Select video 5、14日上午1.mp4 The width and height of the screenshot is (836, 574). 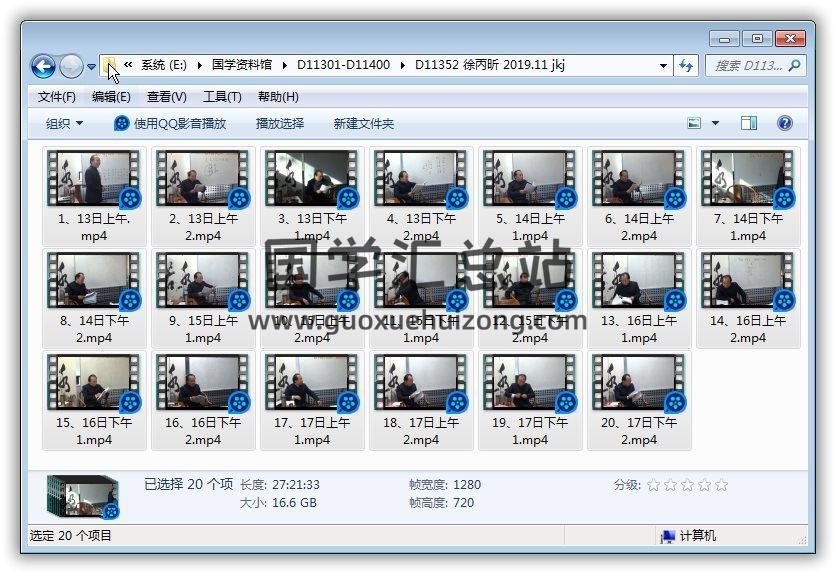pos(530,196)
